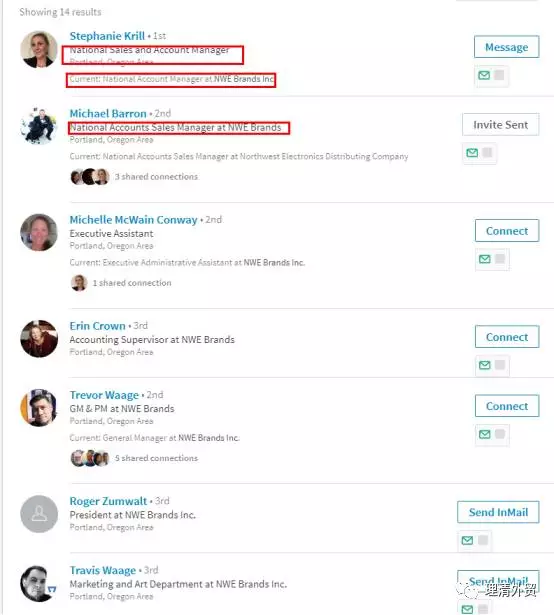Click the mail icon under Erin Crown's Connect button
This screenshot has height=615, width=554.
[x=485, y=365]
